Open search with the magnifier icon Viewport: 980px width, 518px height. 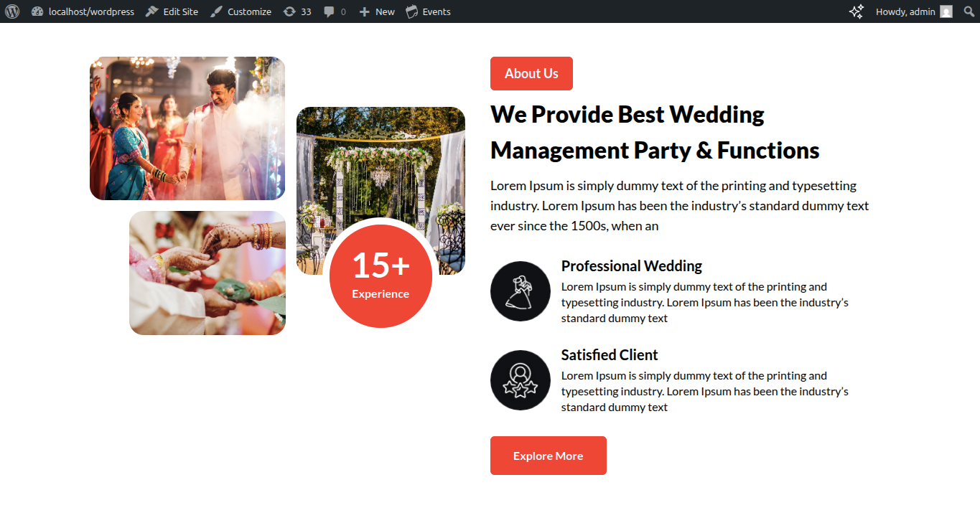967,11
